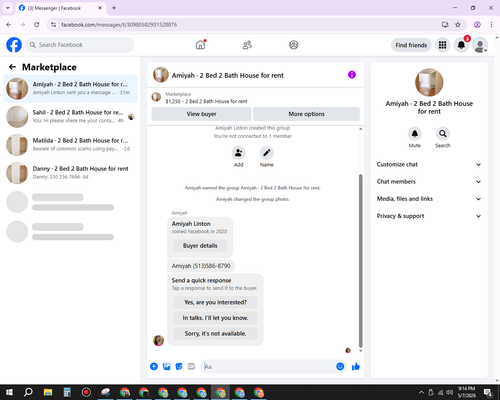This screenshot has height=400, width=500.
Task: Expand Media, files and links section
Action: [x=429, y=199]
